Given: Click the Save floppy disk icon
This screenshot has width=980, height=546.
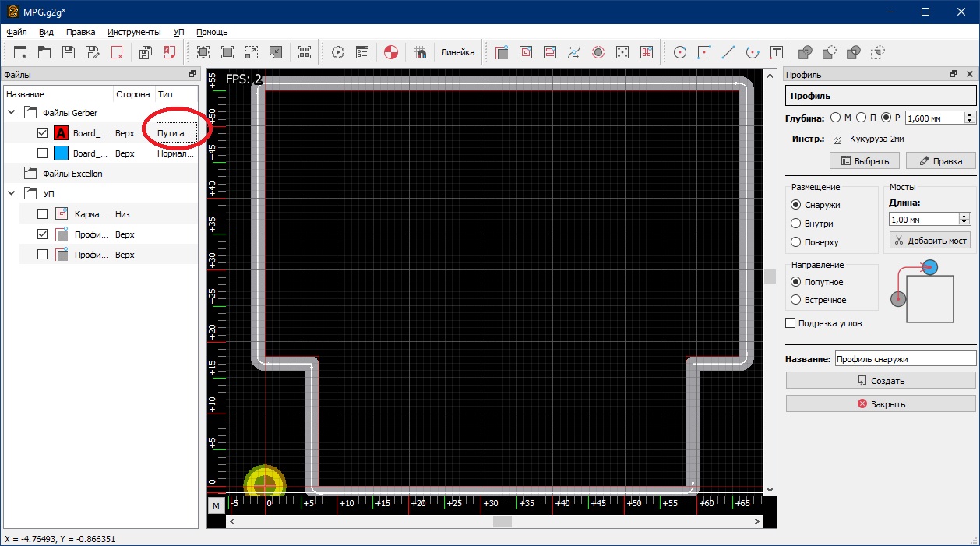Looking at the screenshot, I should point(69,52).
